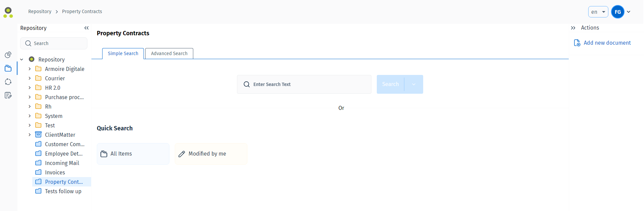
Task: Expand the System folder
Action: [30, 116]
